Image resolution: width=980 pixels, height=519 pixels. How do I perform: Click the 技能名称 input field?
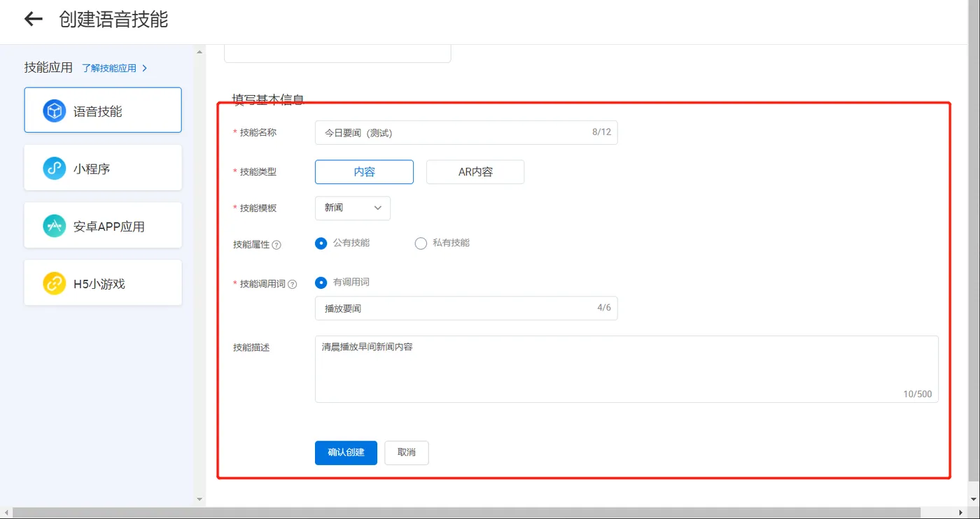pyautogui.click(x=466, y=132)
